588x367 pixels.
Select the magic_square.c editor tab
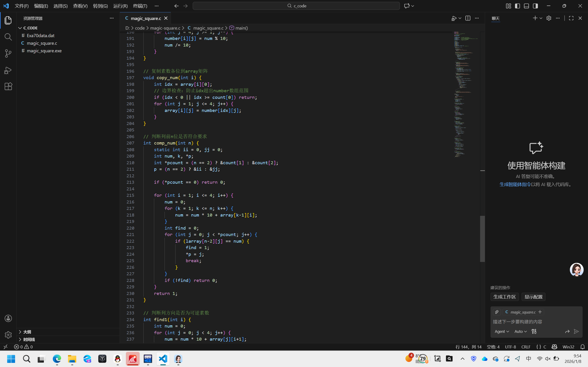(x=146, y=18)
